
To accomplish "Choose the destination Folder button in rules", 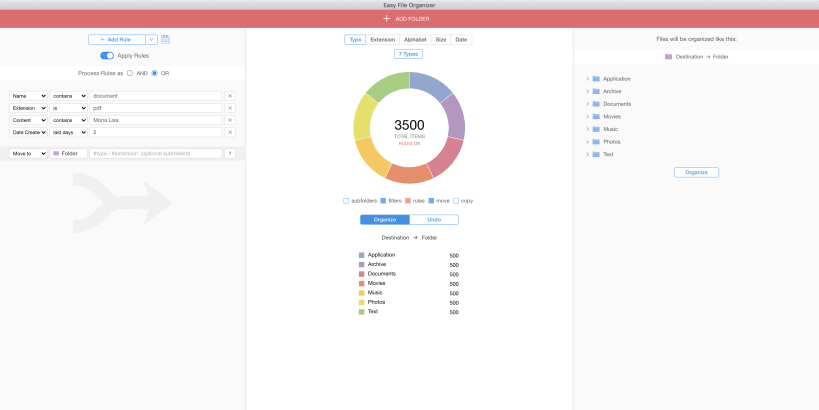I will (x=68, y=154).
